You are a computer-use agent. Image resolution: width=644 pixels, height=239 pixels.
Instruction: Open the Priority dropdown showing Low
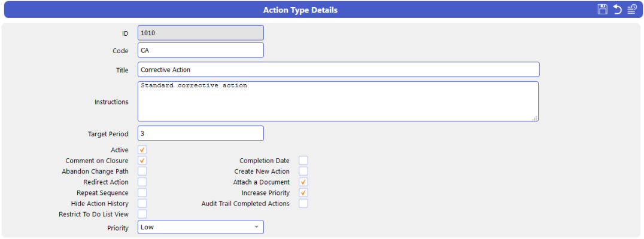pyautogui.click(x=201, y=227)
